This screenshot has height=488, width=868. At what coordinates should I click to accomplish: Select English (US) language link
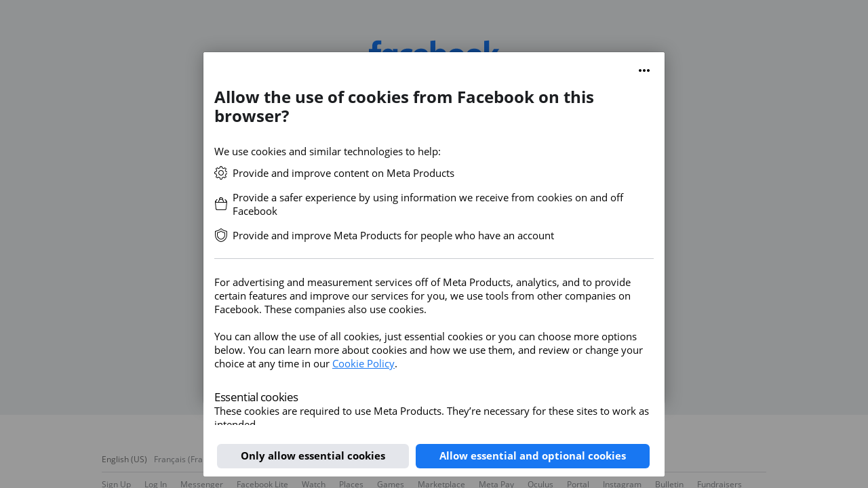pos(124,460)
